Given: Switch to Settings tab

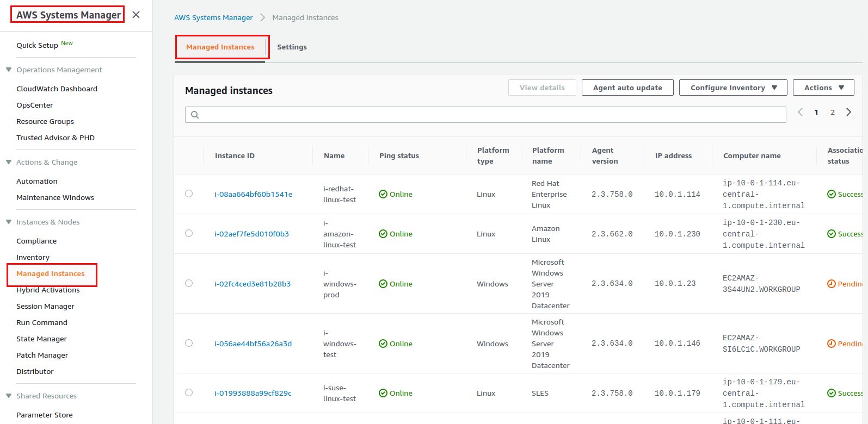Looking at the screenshot, I should [292, 47].
